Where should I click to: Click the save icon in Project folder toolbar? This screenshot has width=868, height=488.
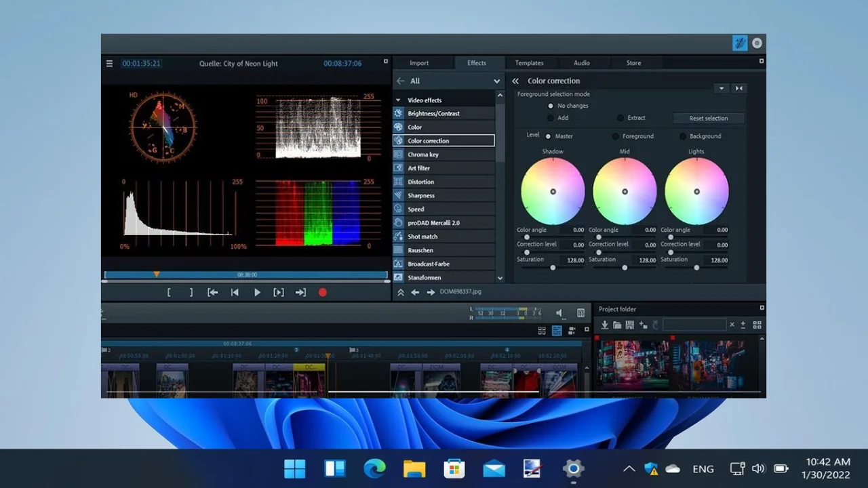pos(630,325)
